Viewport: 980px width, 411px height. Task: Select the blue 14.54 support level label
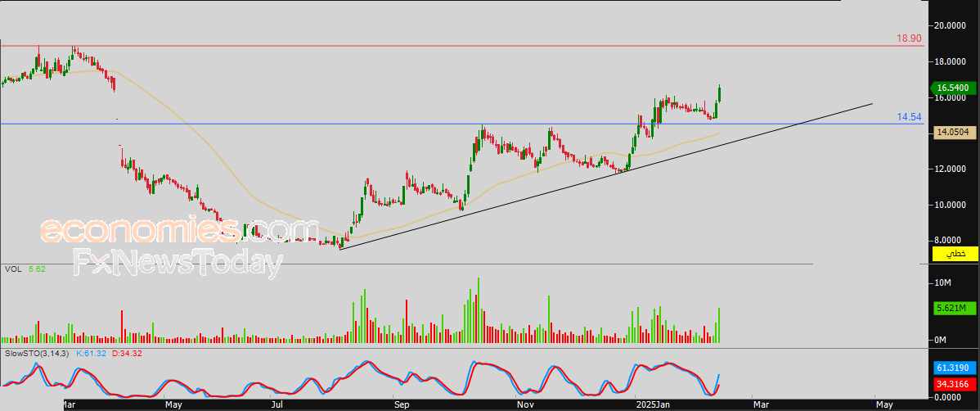pos(909,117)
